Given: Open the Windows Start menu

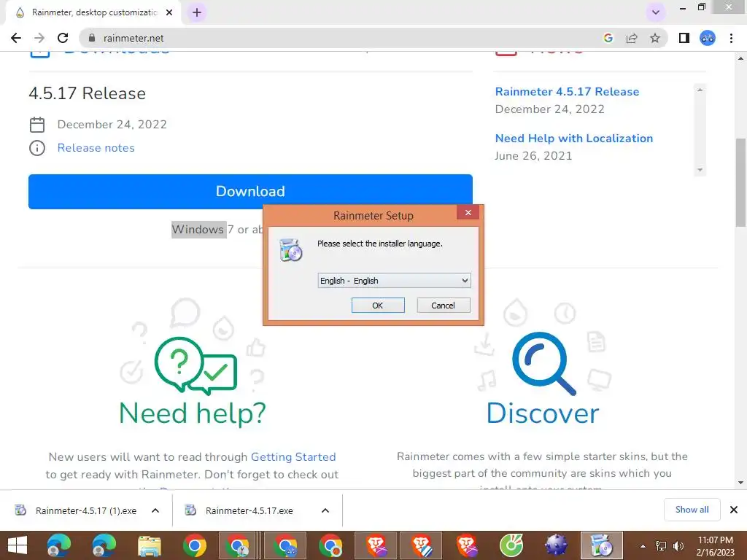Looking at the screenshot, I should point(18,545).
